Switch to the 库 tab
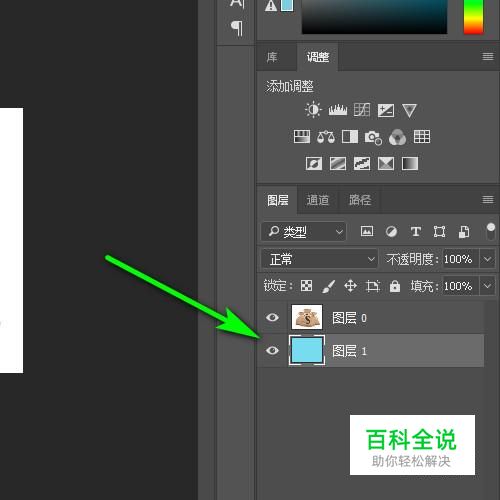500x500 pixels. (272, 57)
